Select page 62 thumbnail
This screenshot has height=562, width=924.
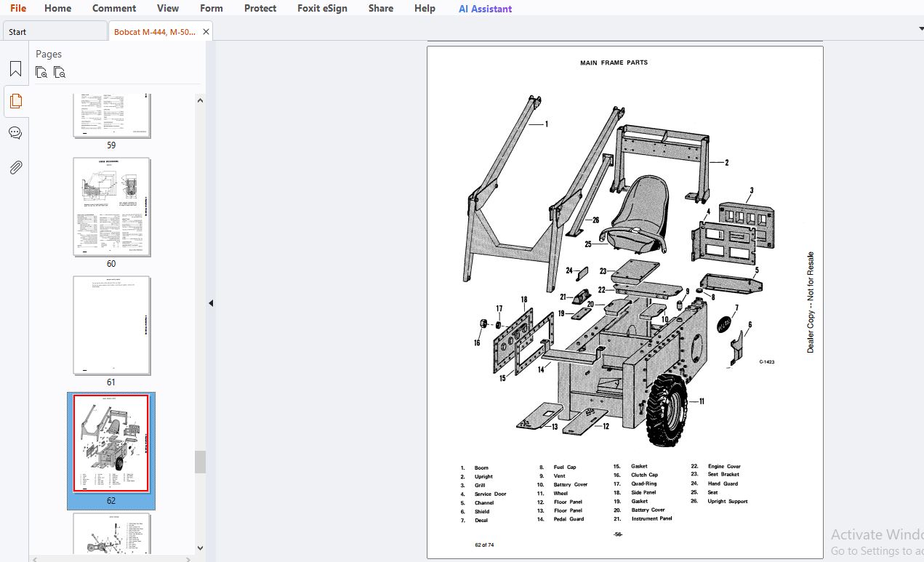111,443
